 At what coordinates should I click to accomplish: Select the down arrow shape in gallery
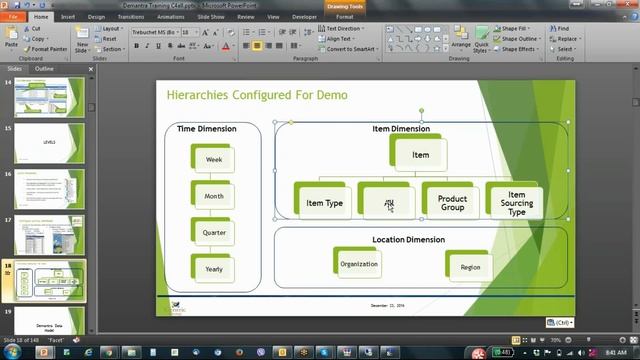pos(427,39)
